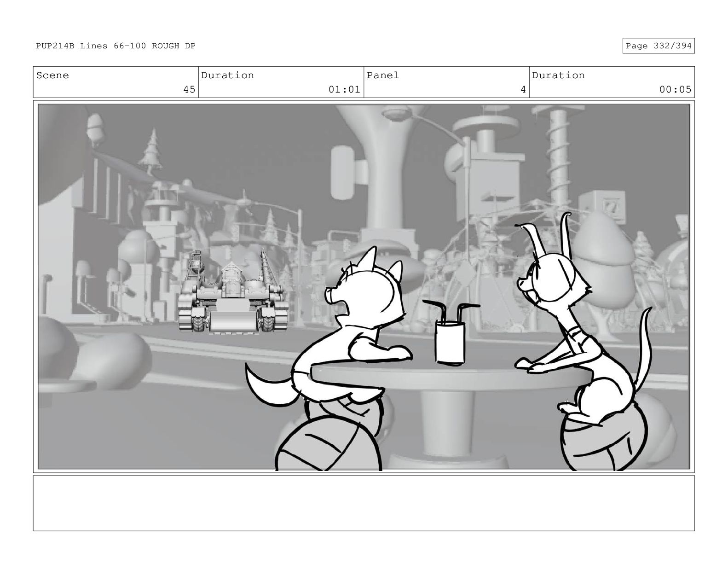728x564 pixels.
Task: Click panel number value '4'
Action: tap(523, 90)
